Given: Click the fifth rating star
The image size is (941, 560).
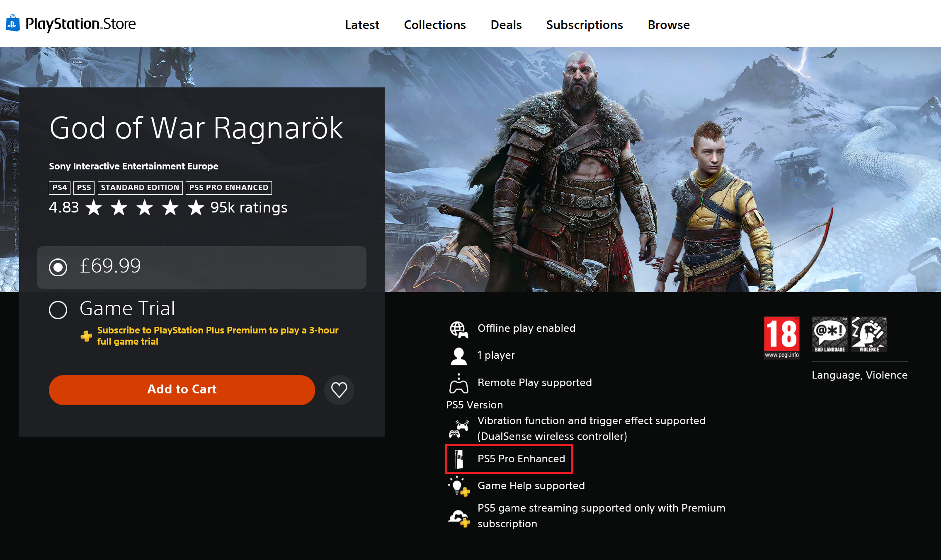Looking at the screenshot, I should click(196, 208).
